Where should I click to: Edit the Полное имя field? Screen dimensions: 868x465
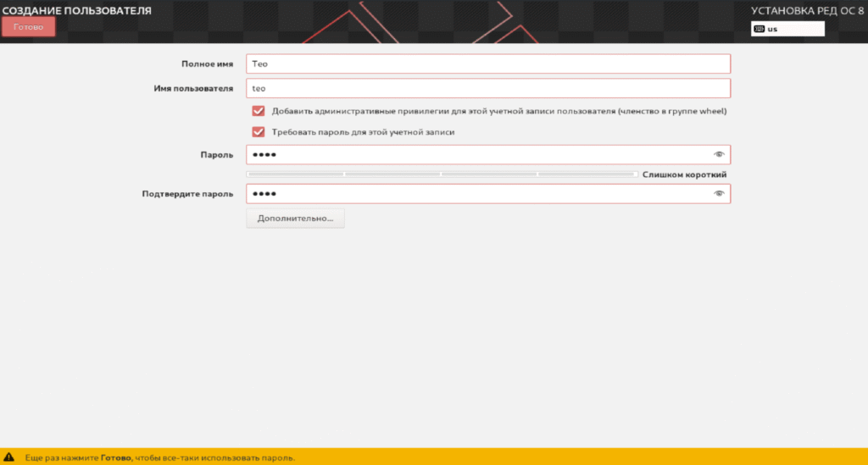point(487,64)
